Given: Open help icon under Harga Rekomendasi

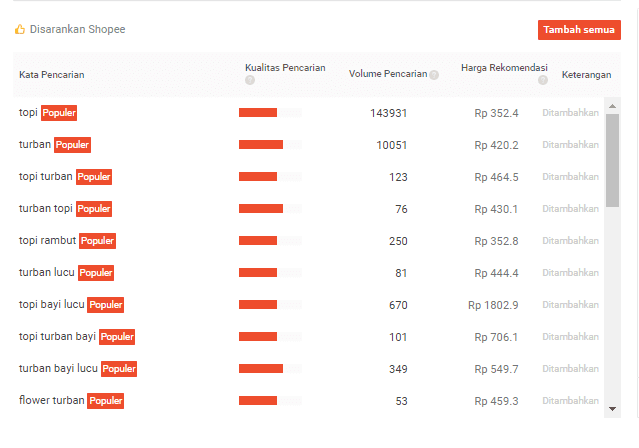Looking at the screenshot, I should coord(543,80).
